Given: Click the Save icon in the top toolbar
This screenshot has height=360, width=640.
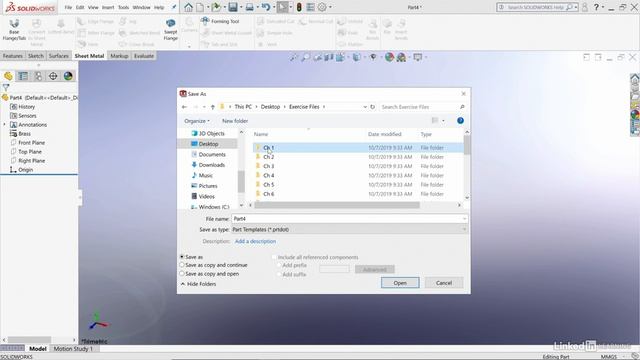Looking at the screenshot, I should pyautogui.click(x=233, y=7).
